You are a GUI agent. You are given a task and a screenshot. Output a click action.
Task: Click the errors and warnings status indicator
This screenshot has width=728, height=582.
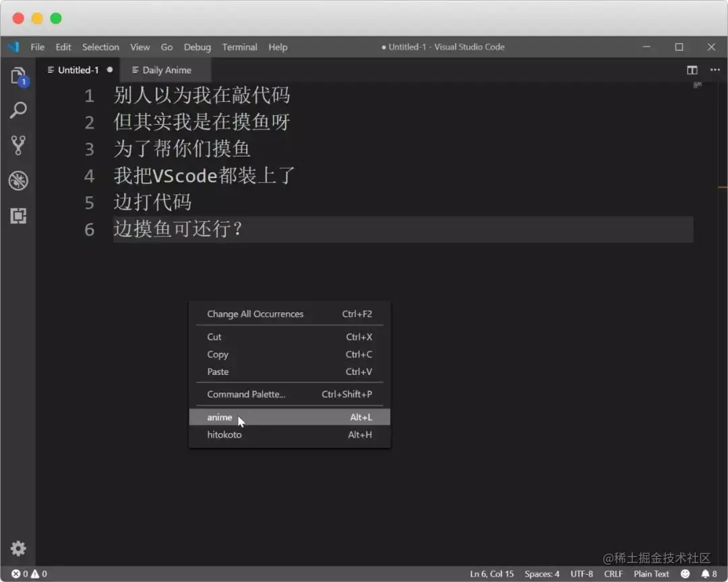click(29, 574)
